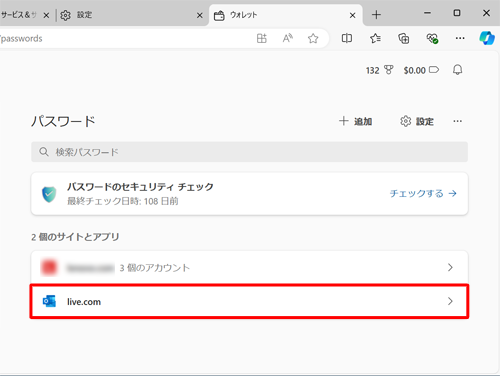The width and height of the screenshot is (500, 376).
Task: Expand the live.com row chevron
Action: pos(450,301)
